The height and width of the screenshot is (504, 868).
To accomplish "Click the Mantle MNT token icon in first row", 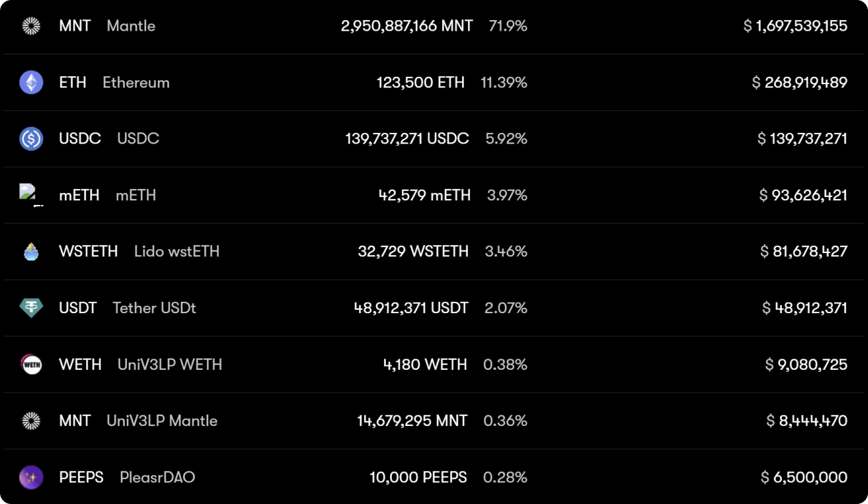I will coord(31,26).
